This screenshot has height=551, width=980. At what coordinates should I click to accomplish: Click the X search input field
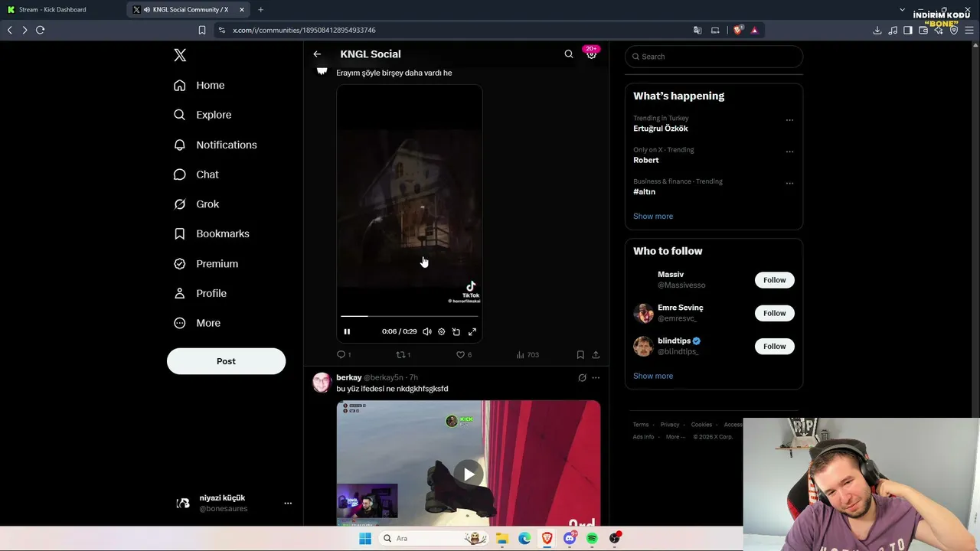714,57
